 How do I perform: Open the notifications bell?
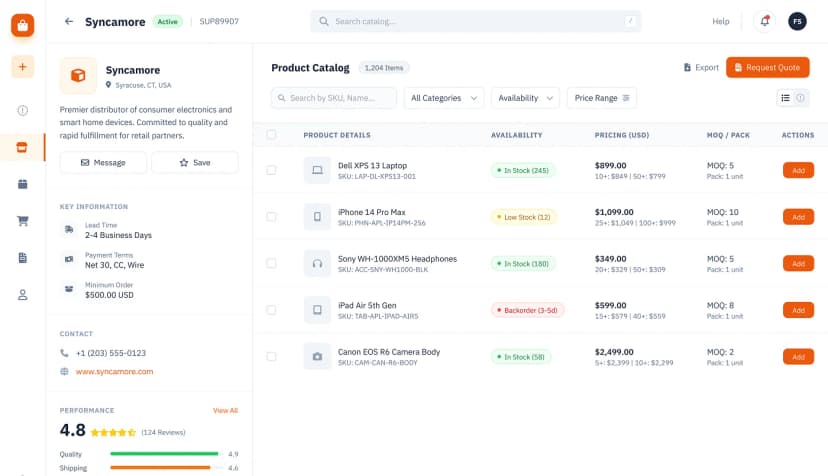pos(764,22)
